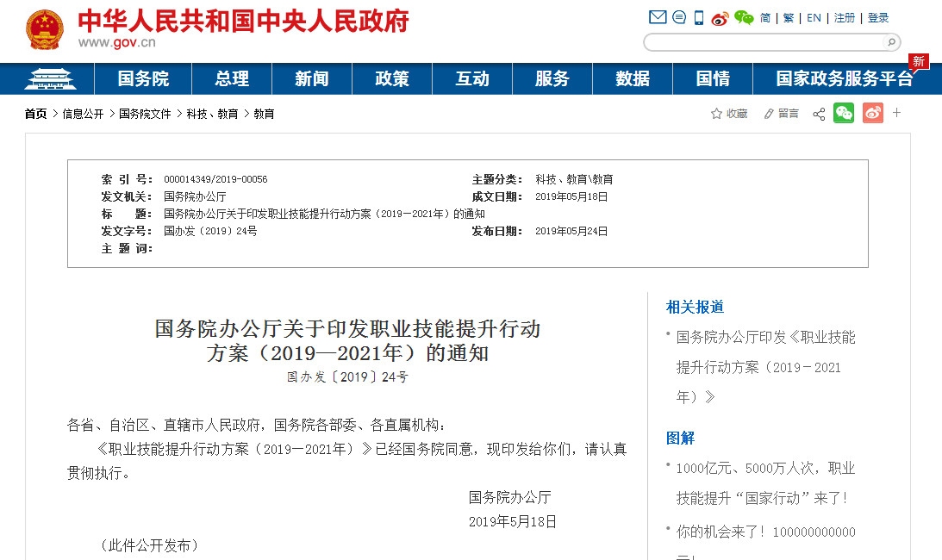Click the search magnifier icon
This screenshot has height=560, width=942.
891,42
